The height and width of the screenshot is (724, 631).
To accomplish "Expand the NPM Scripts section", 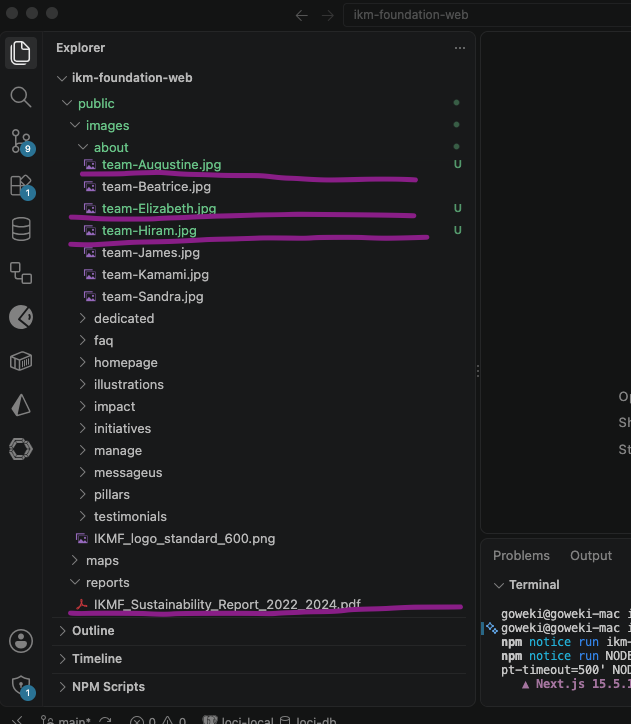I will pyautogui.click(x=62, y=687).
